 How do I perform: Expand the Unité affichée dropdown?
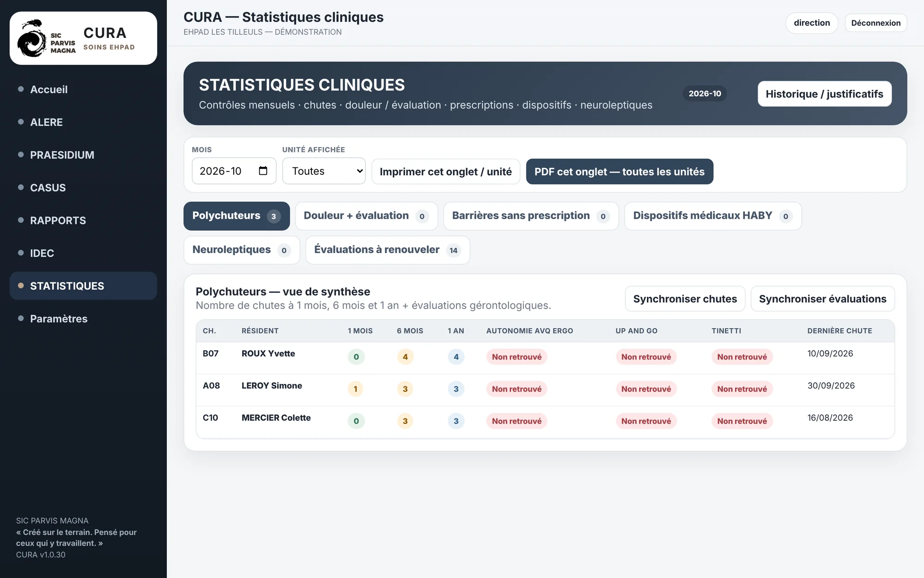324,171
